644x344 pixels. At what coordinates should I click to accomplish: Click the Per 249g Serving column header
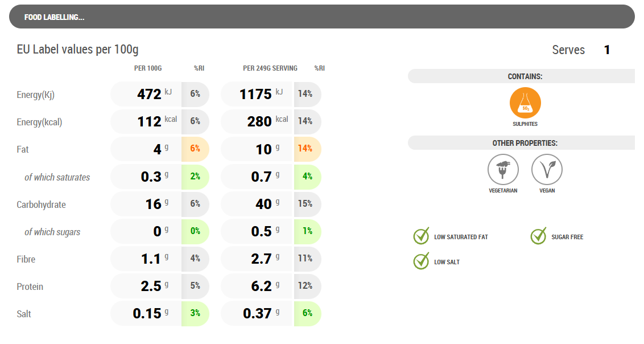click(x=270, y=68)
